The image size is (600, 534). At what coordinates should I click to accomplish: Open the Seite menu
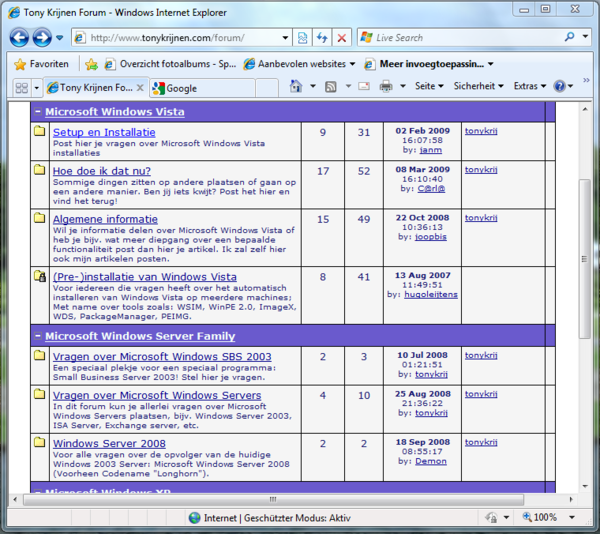tap(429, 86)
